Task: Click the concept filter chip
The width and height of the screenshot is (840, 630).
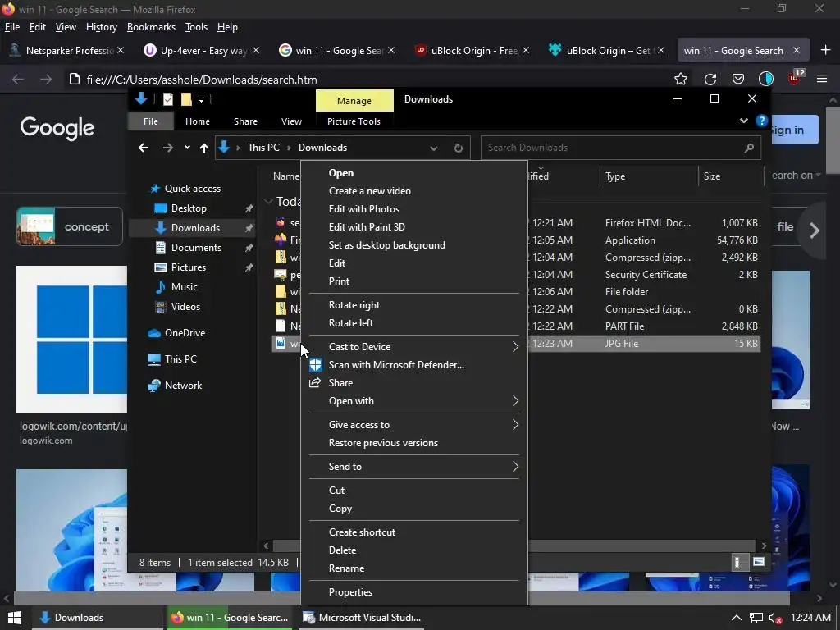Action: pos(70,226)
